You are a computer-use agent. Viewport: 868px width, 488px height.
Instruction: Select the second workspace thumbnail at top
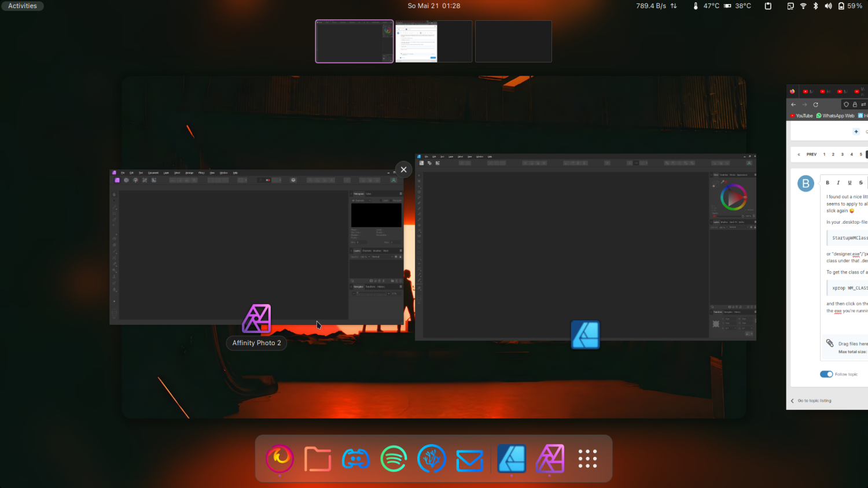(433, 41)
